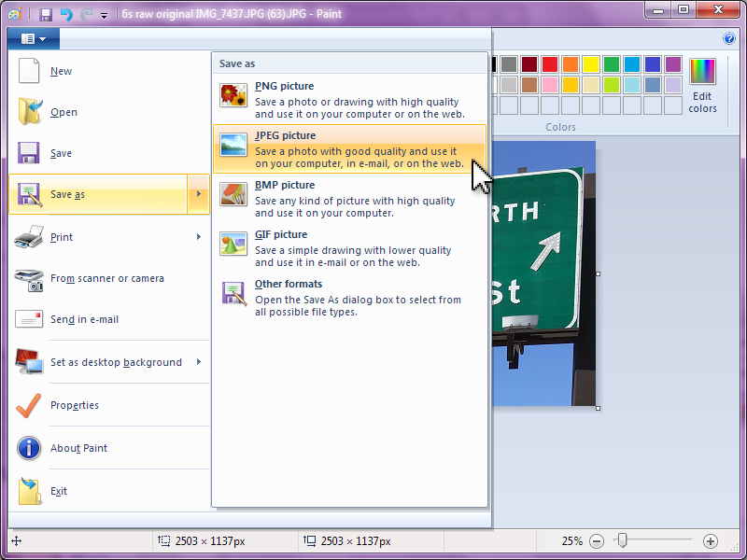This screenshot has height=560, width=747.
Task: Click the Send in e-mail text
Action: [x=84, y=319]
